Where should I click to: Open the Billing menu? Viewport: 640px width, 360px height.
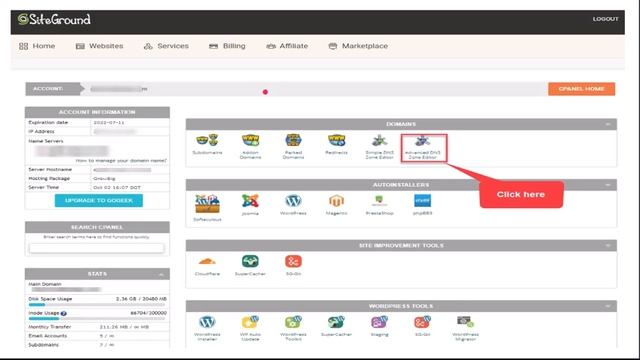(x=227, y=46)
